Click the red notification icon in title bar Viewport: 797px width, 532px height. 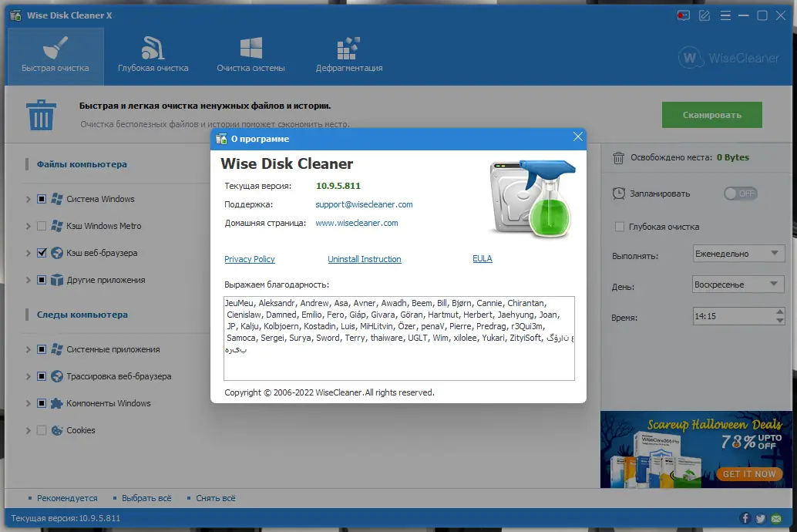[683, 15]
